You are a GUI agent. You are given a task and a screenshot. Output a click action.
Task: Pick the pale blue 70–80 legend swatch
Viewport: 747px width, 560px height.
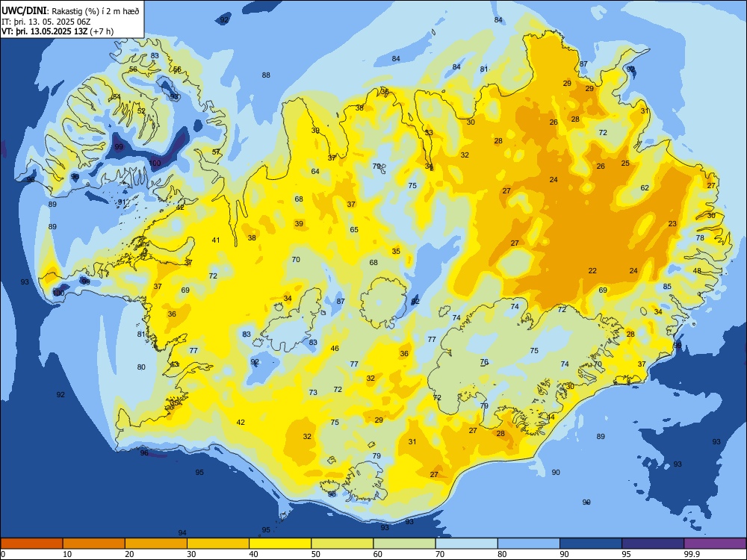pos(466,544)
